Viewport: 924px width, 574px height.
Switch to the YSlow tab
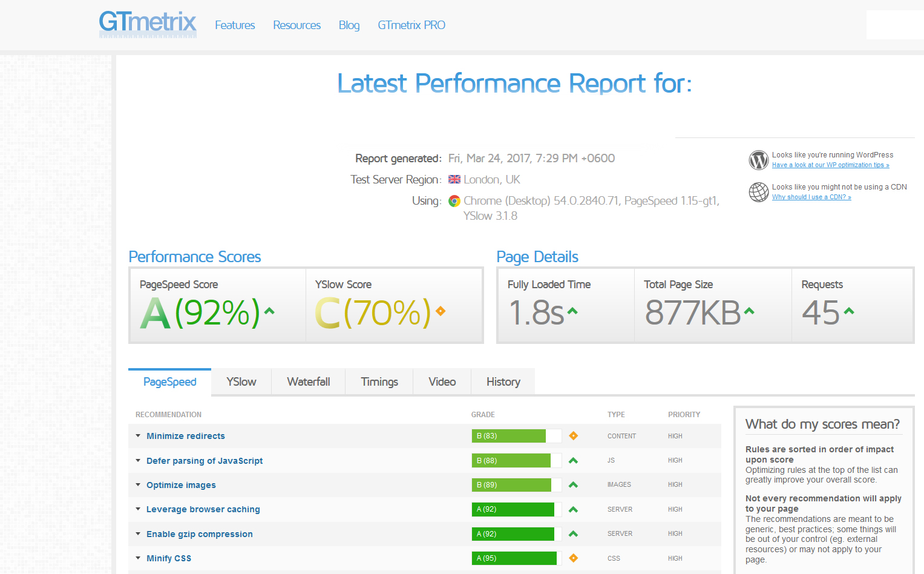[x=241, y=382]
